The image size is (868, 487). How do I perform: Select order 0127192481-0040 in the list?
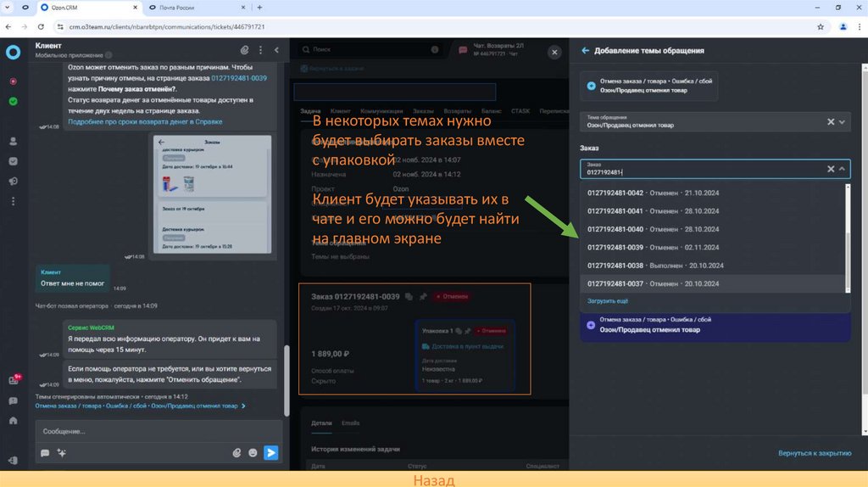coord(713,229)
